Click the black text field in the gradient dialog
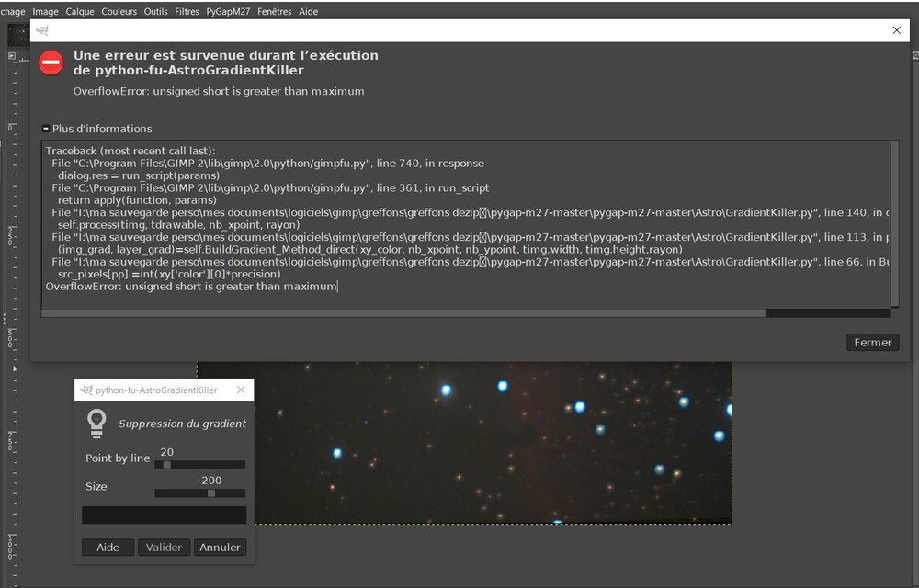This screenshot has height=588, width=919. (x=164, y=514)
